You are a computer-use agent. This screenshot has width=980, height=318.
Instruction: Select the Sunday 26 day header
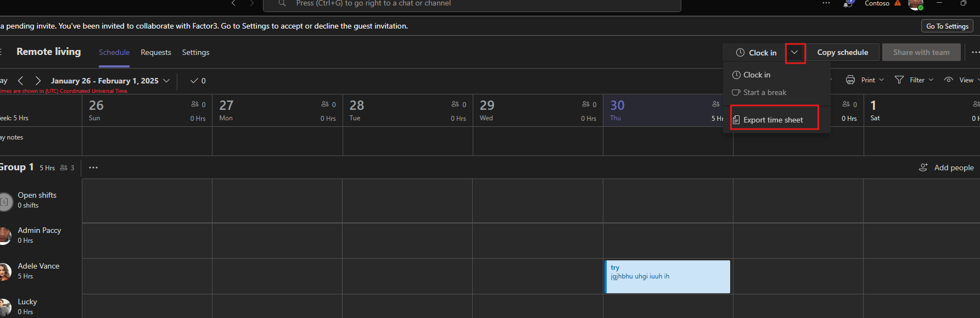[x=147, y=110]
